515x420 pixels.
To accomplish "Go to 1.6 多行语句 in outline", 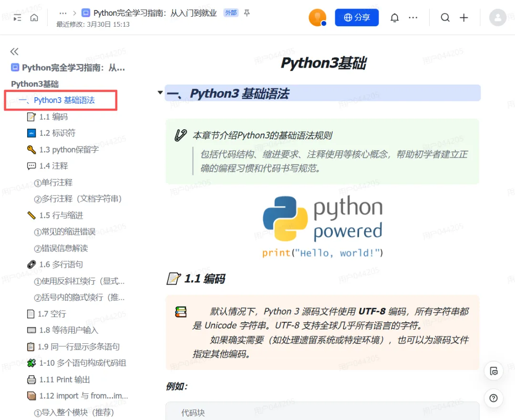I will pos(55,264).
